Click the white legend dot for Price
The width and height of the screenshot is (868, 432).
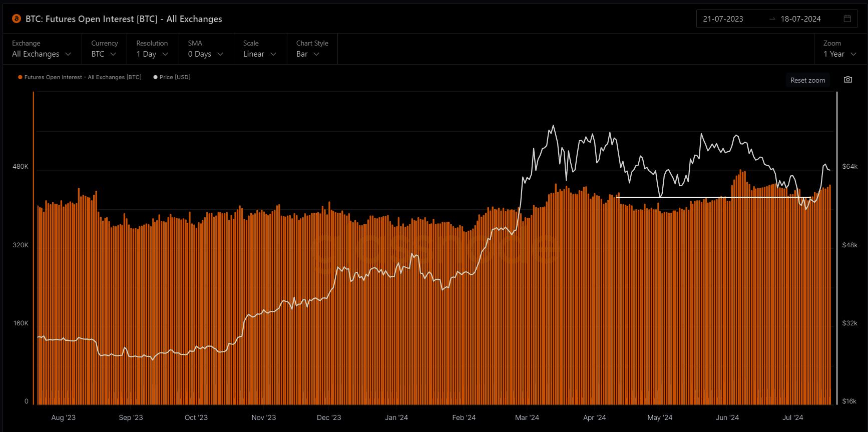click(x=156, y=77)
